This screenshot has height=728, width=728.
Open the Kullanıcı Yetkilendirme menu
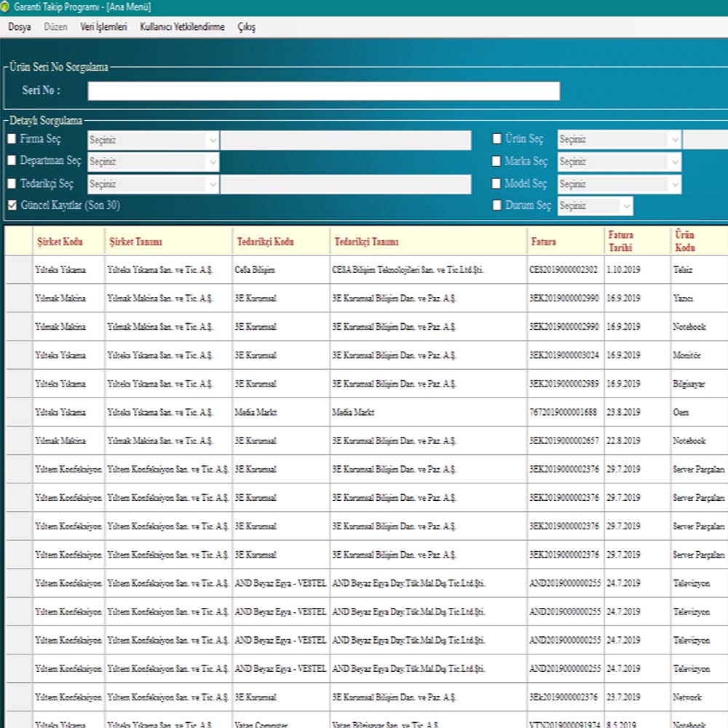pyautogui.click(x=182, y=27)
